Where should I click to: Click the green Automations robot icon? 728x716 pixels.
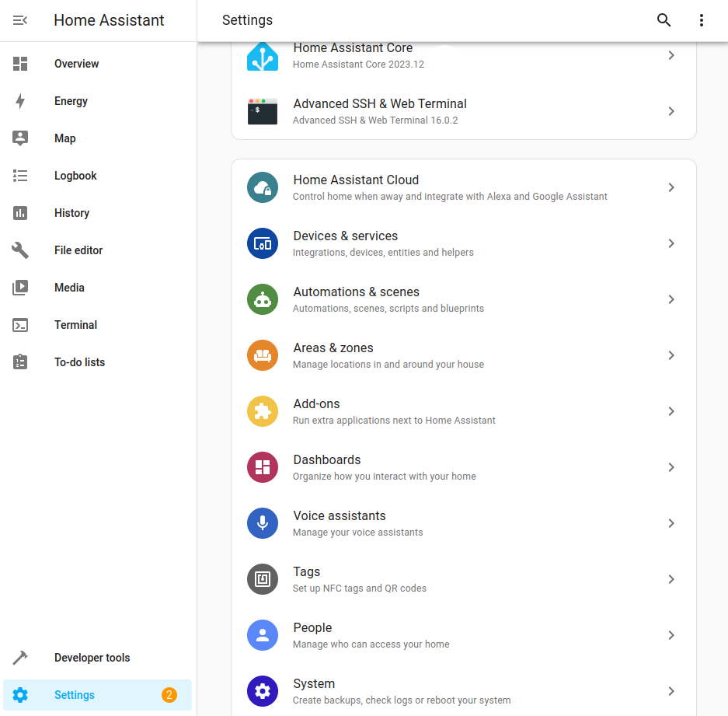coord(263,299)
